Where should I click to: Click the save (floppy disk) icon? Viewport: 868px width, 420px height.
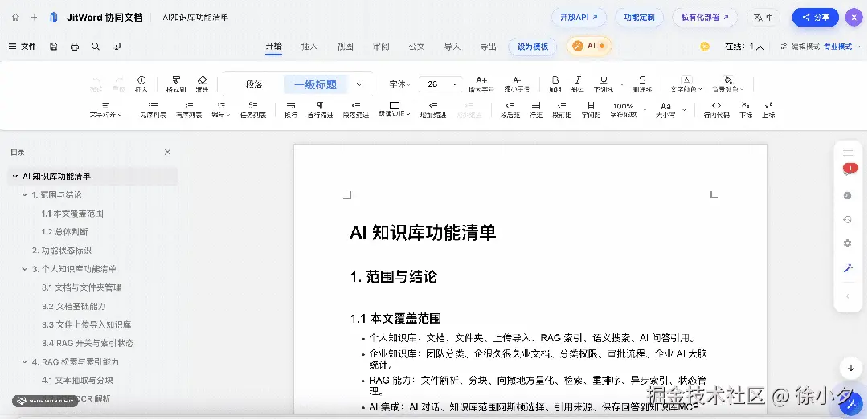point(54,47)
